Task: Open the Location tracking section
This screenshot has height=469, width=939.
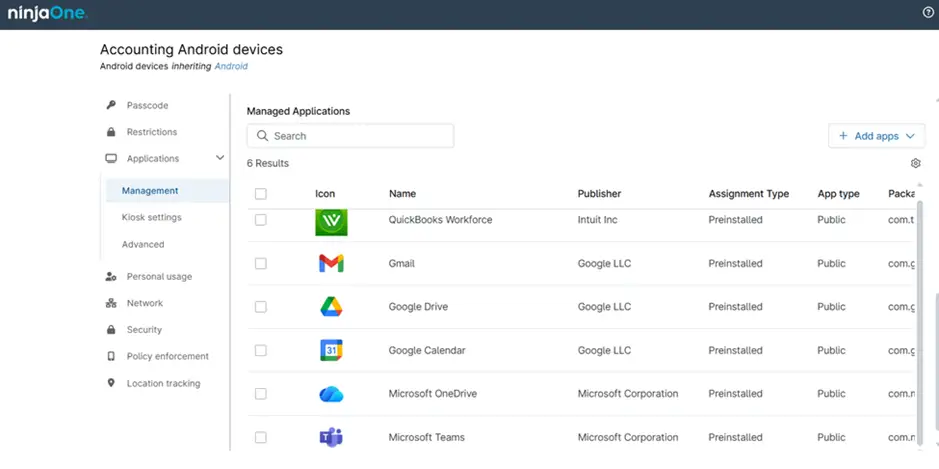Action: [x=163, y=383]
